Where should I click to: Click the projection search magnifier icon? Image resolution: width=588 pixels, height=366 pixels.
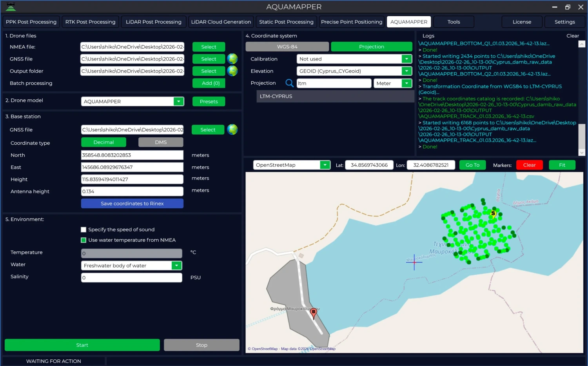(x=289, y=83)
